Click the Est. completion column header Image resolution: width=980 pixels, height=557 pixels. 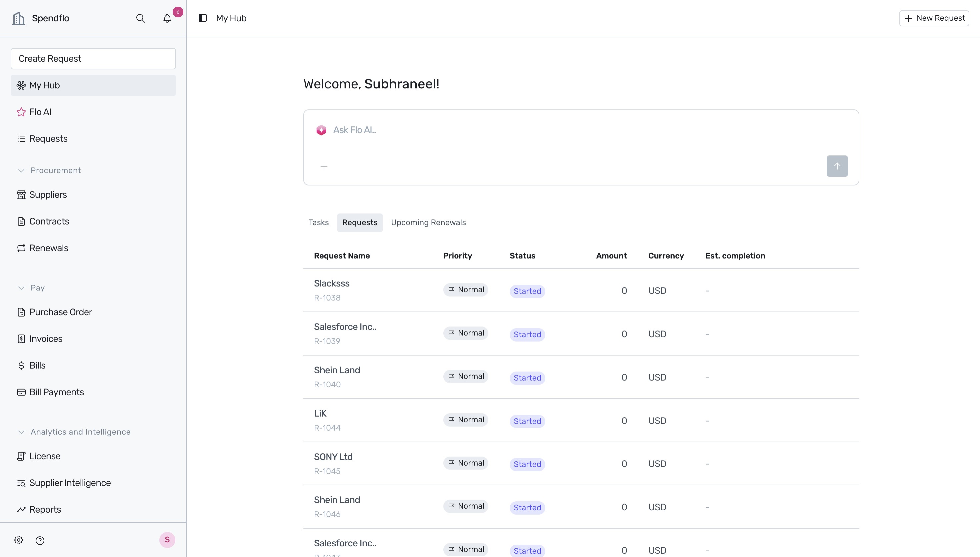(735, 256)
